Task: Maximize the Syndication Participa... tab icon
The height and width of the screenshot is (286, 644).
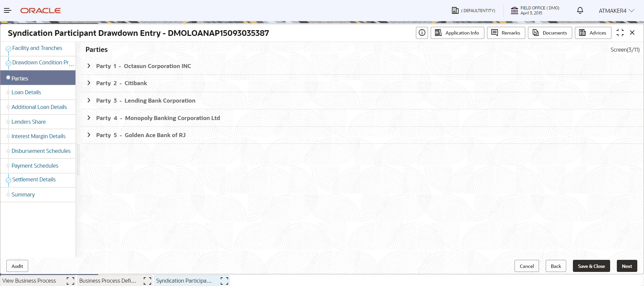Action: click(224, 281)
